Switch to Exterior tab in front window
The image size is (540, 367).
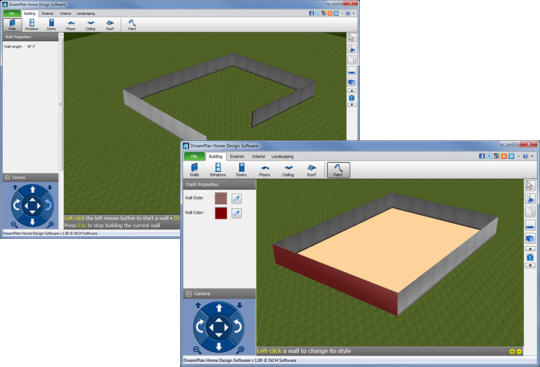tap(237, 156)
